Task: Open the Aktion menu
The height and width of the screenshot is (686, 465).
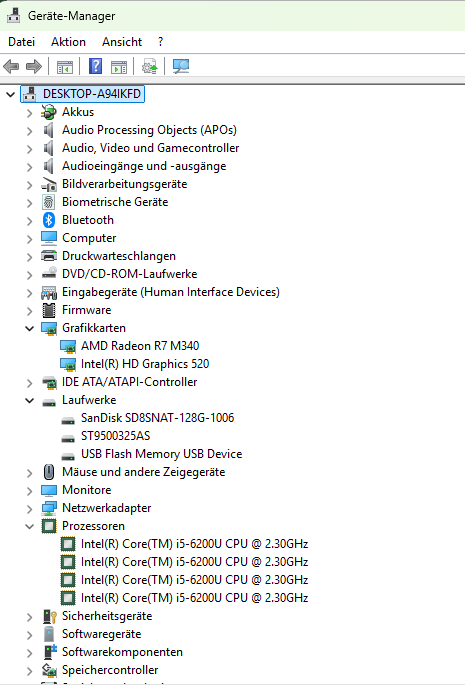Action: [68, 42]
